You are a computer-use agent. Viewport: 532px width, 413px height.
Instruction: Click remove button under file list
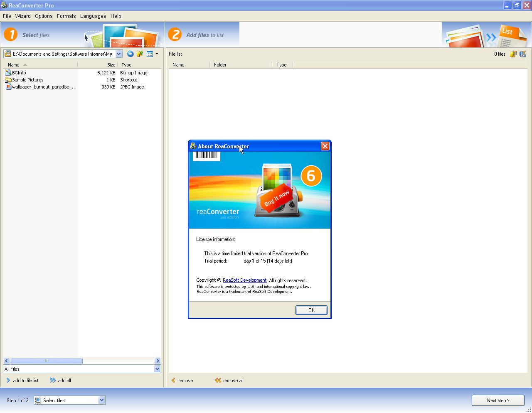tap(182, 380)
